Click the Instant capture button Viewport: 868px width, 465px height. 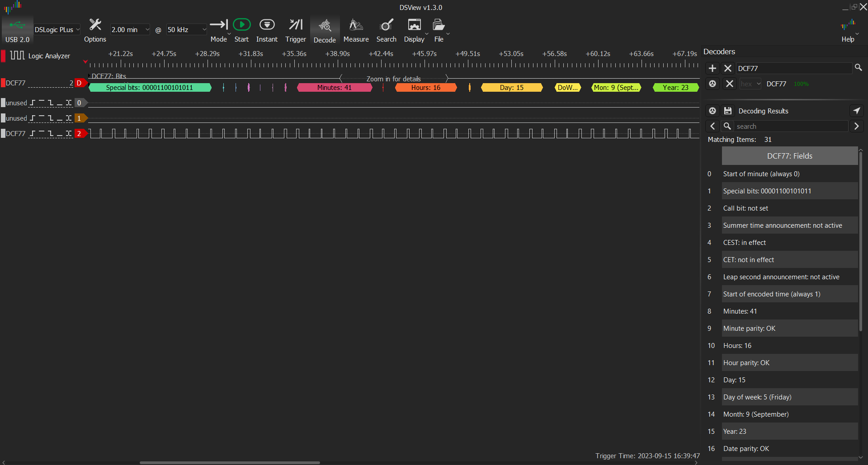click(x=267, y=30)
